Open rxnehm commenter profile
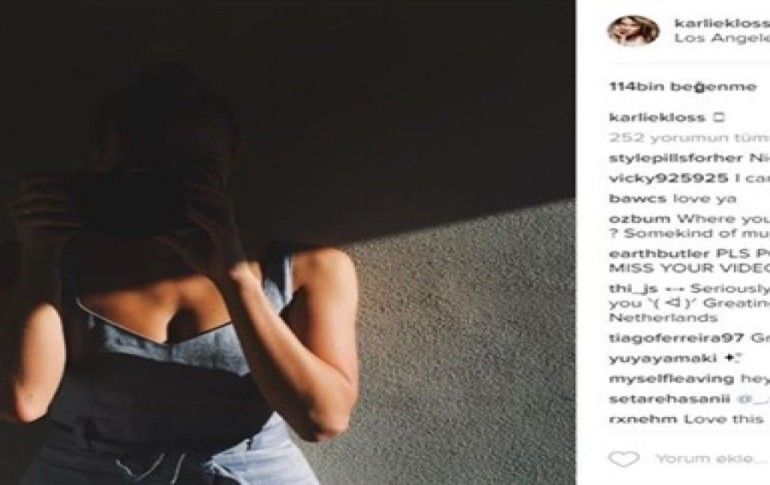 click(643, 419)
